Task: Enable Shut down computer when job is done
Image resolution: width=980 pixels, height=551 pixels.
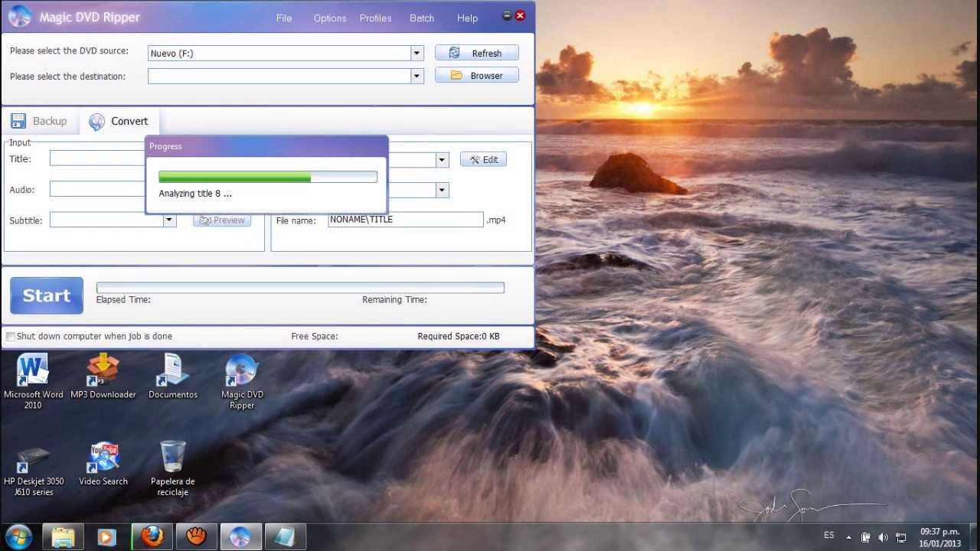Action: tap(10, 337)
